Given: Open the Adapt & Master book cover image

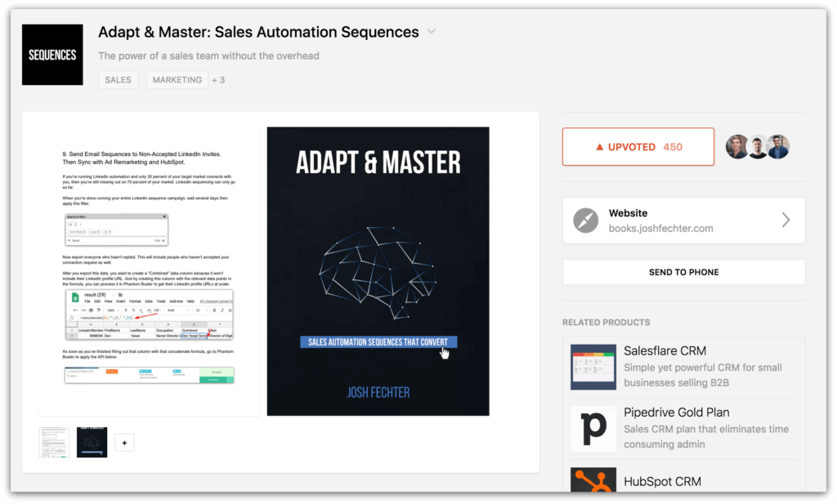Looking at the screenshot, I should click(378, 271).
